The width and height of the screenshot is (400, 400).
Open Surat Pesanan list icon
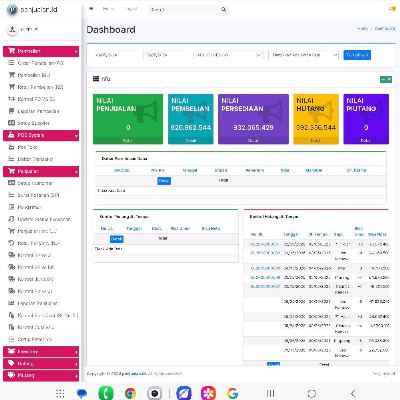pyautogui.click(x=11, y=195)
